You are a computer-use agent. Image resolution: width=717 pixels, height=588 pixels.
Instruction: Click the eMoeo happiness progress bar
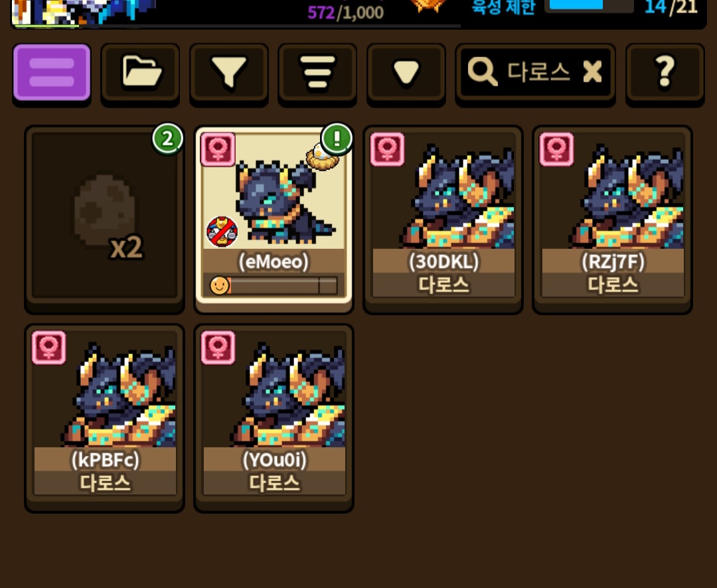click(x=274, y=285)
